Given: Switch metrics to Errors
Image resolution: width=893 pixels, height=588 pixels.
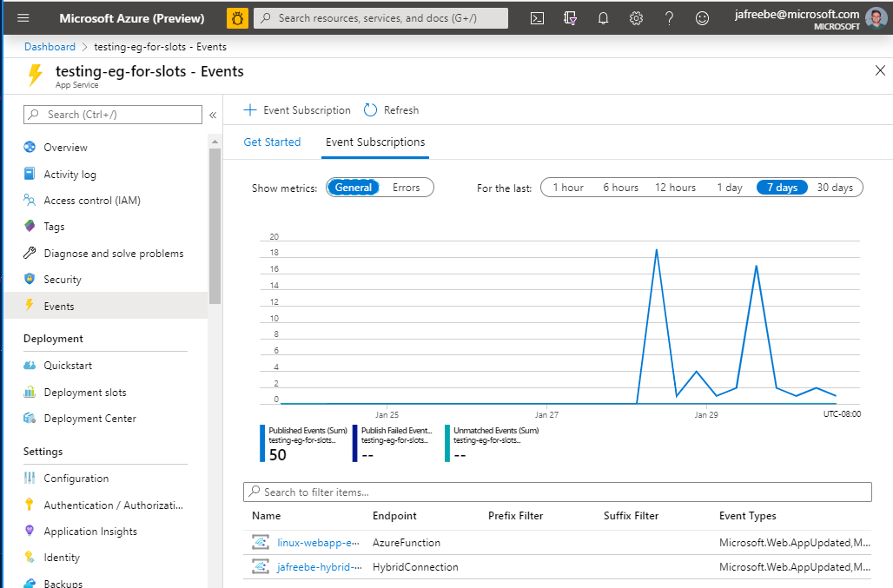Looking at the screenshot, I should [x=406, y=188].
